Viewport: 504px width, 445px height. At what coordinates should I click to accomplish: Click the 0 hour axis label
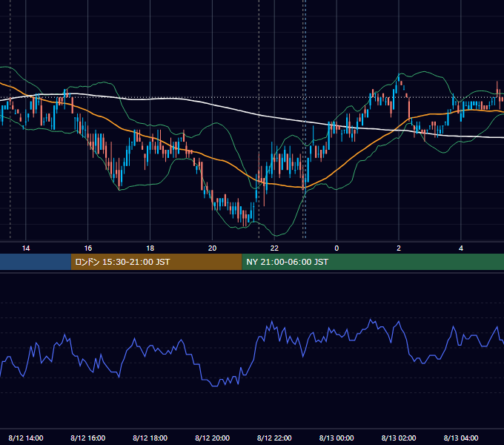click(336, 248)
